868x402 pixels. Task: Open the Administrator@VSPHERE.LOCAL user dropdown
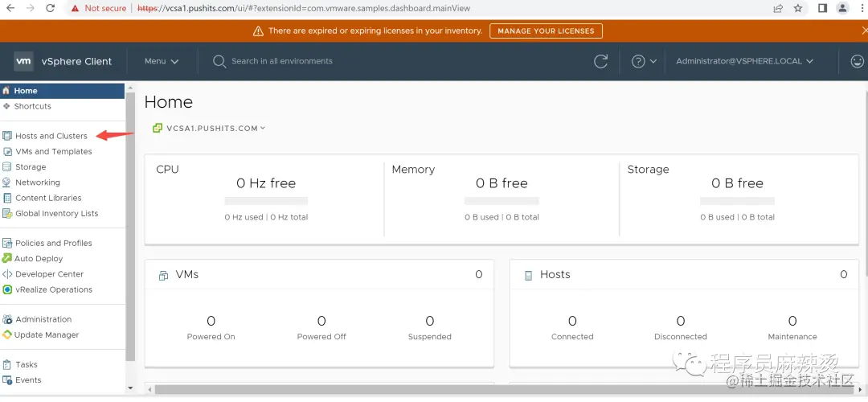(x=744, y=61)
